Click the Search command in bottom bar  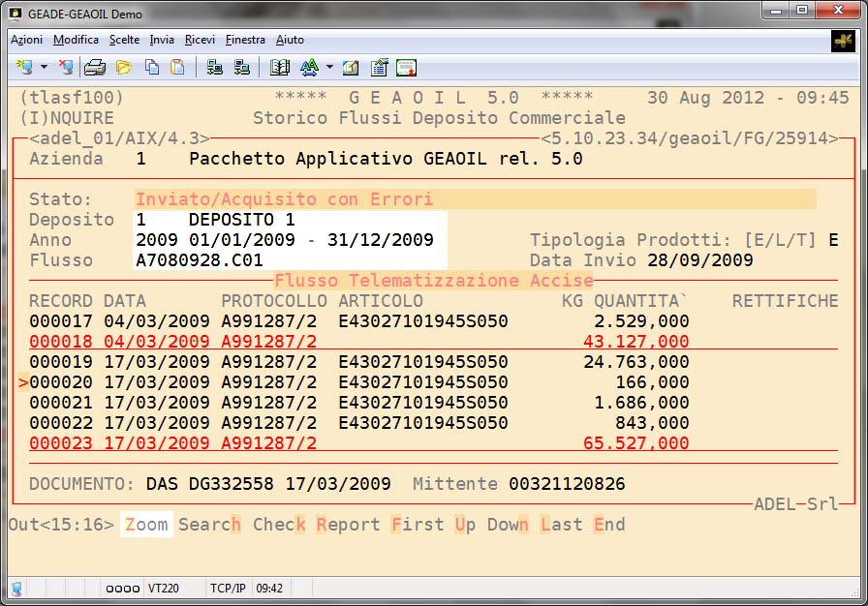(209, 525)
